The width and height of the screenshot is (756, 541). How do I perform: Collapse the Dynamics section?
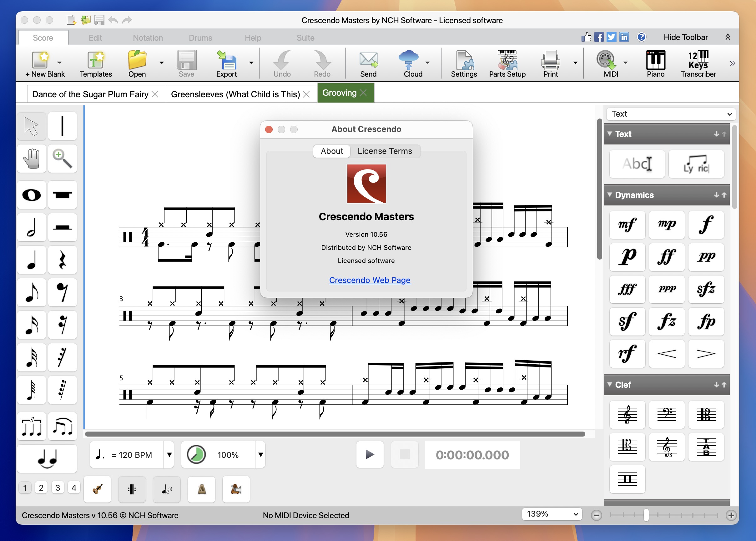pos(609,195)
